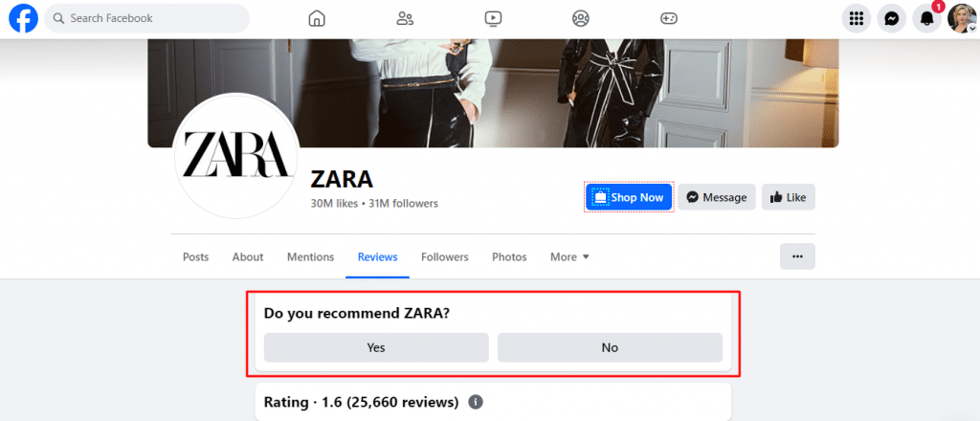The height and width of the screenshot is (421, 980).
Task: Open the Friends icon
Action: click(405, 18)
